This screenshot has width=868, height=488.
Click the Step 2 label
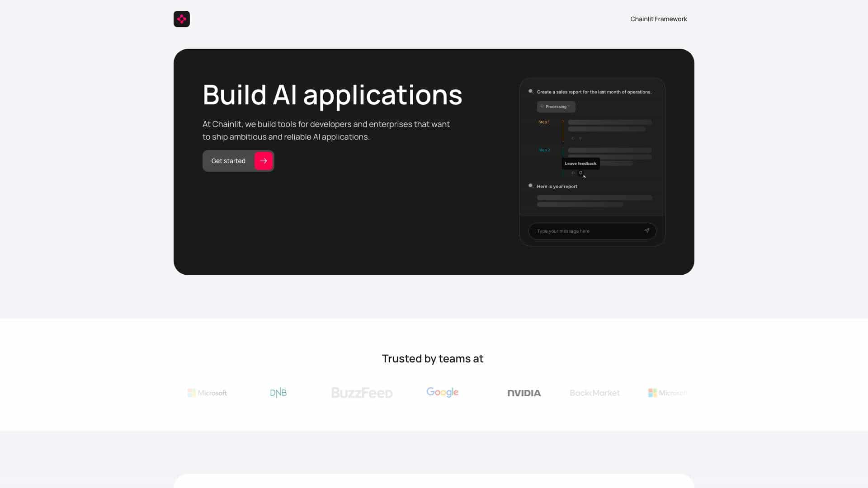(x=544, y=150)
